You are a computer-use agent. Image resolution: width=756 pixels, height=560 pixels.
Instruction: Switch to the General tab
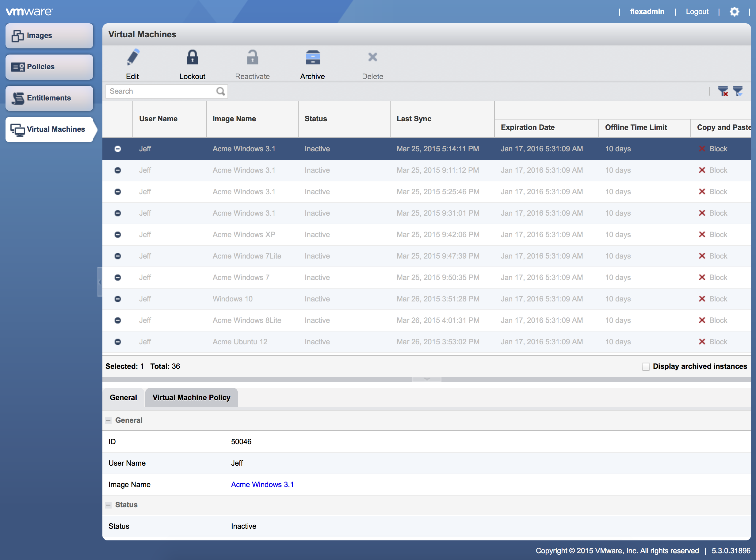pyautogui.click(x=124, y=397)
